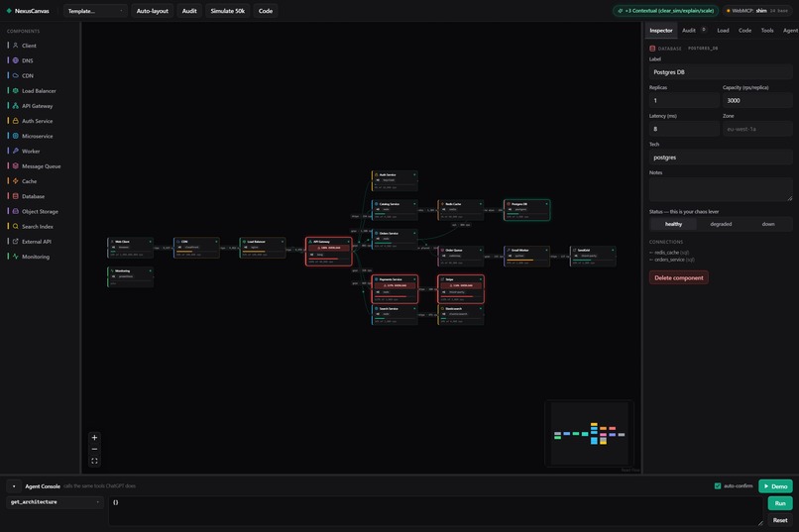The height and width of the screenshot is (532, 799).
Task: Open the Audit tab in side panel
Action: point(689,31)
